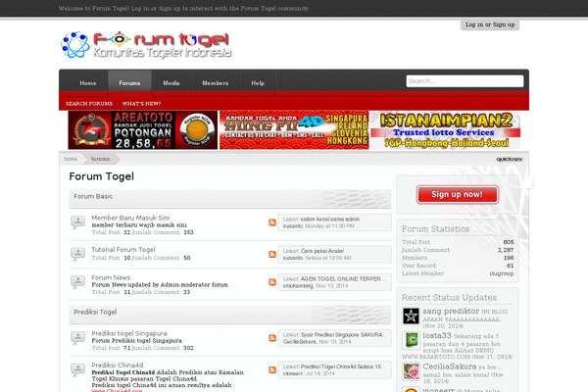The image size is (588, 392).
Task: Open latest thread 'AGEN TOGEL ONLINE TERPER...'
Action: pos(343,278)
